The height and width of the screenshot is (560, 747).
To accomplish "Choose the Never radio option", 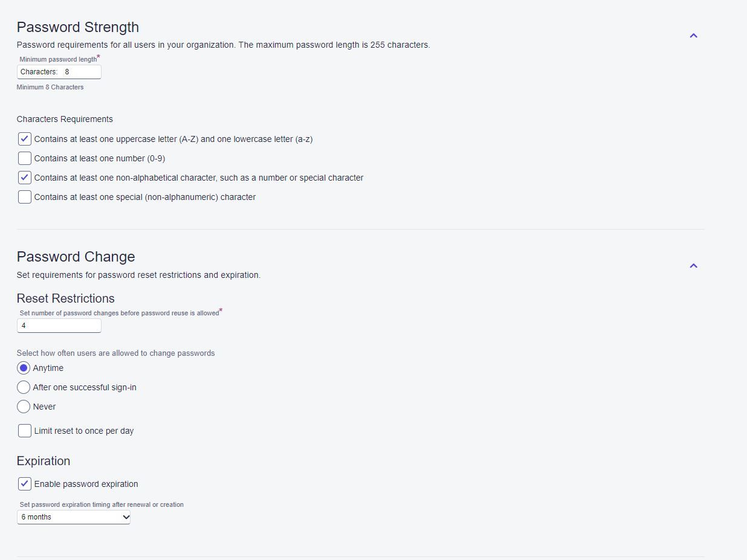I will [x=24, y=407].
